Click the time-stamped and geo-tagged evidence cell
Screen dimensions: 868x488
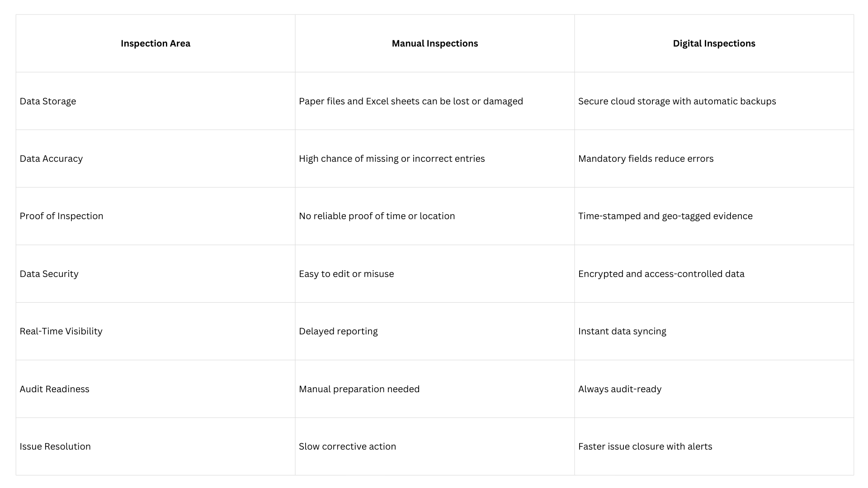[x=665, y=216]
